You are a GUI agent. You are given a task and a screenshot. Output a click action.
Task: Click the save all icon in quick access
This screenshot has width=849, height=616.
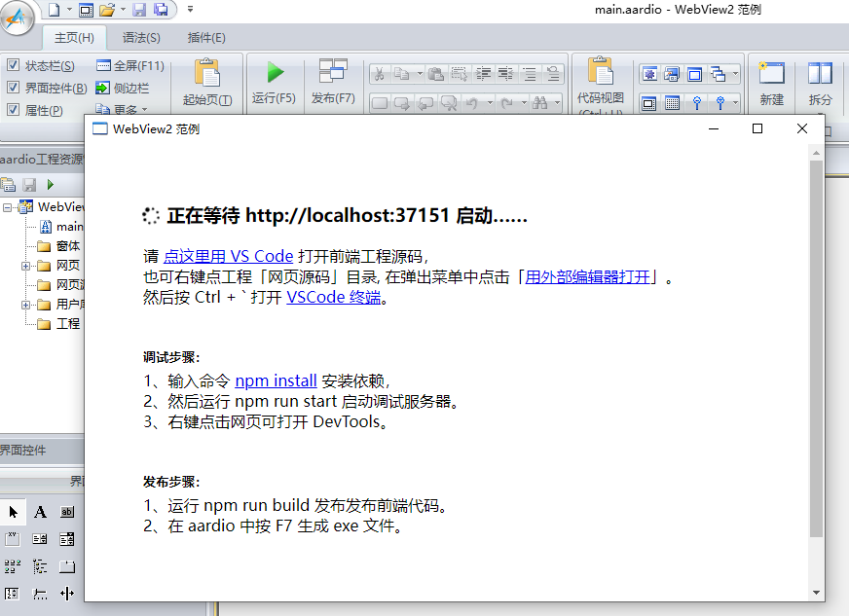click(161, 10)
